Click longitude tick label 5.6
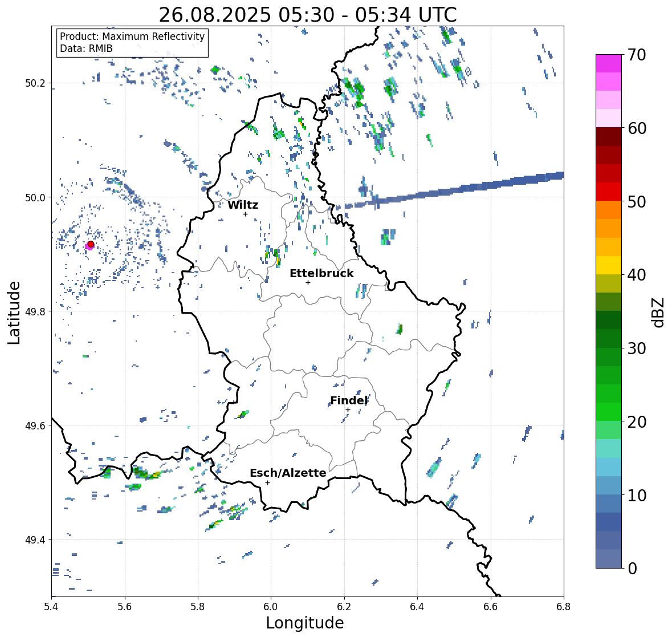Viewport: 672px width, 637px height. (125, 607)
